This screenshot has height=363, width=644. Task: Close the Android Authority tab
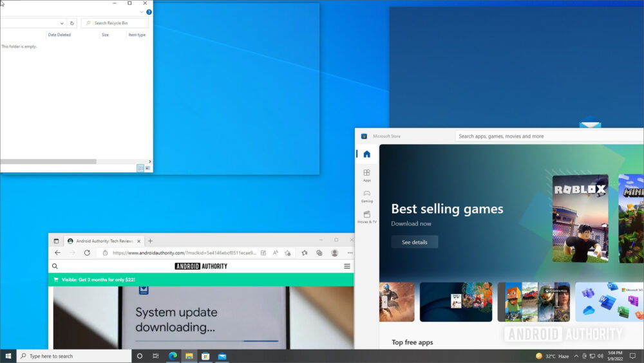[139, 241]
